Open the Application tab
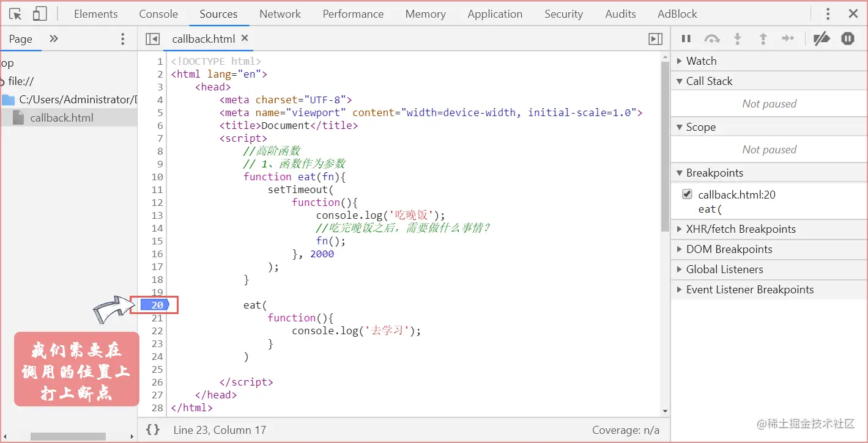The width and height of the screenshot is (868, 443). coord(495,13)
